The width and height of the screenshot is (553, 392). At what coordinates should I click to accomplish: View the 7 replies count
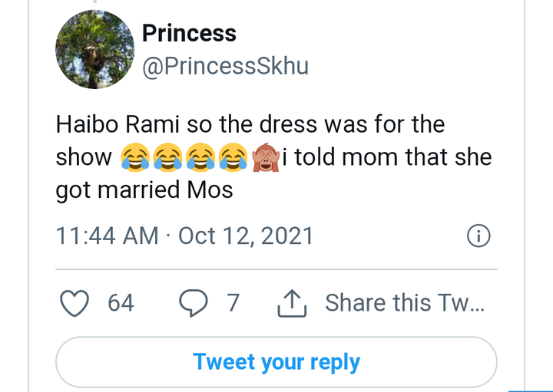(x=233, y=303)
